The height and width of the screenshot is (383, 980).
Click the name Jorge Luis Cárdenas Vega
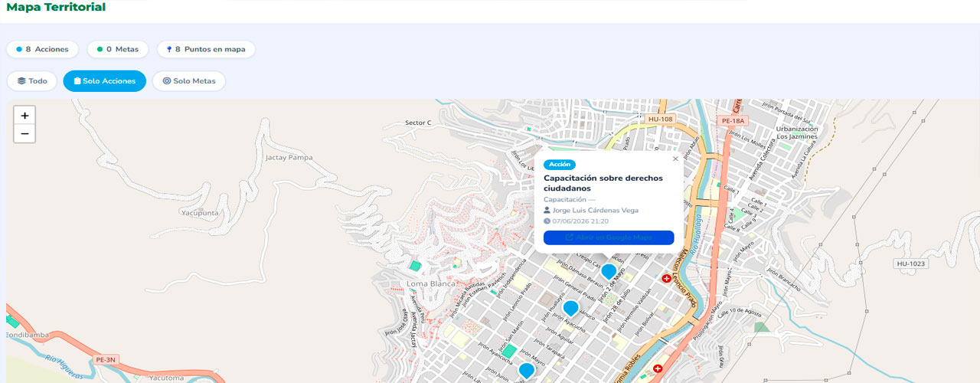(595, 210)
